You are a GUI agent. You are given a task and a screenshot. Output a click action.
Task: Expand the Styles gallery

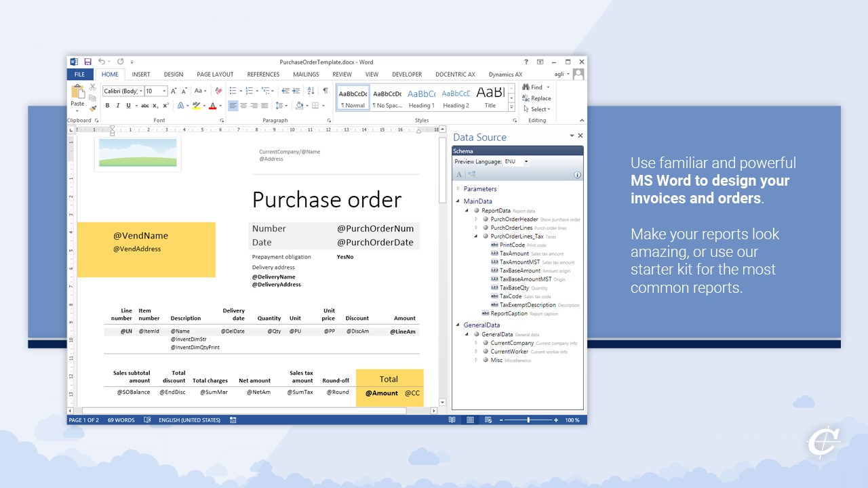point(511,106)
